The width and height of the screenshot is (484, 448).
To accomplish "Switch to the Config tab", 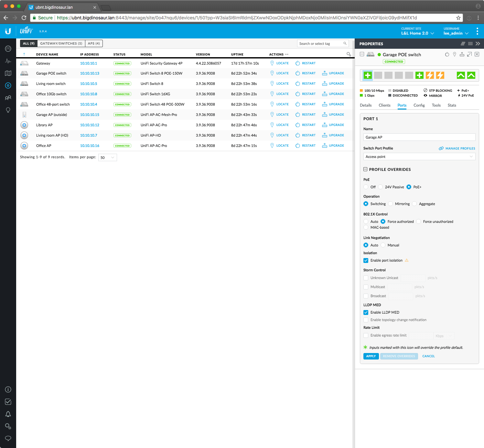I will point(419,105).
